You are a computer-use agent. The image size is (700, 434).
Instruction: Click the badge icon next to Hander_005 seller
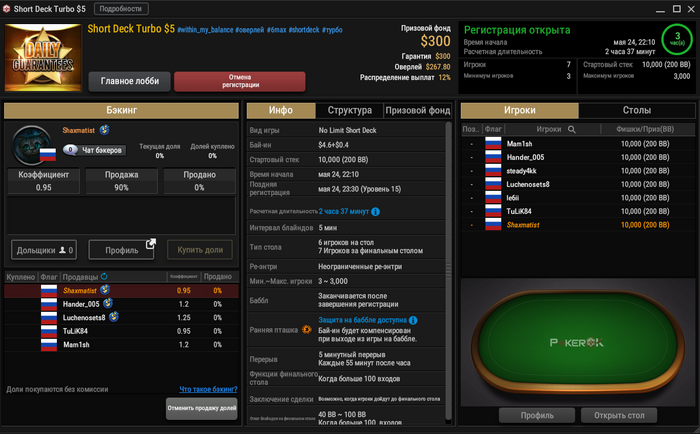[x=108, y=304]
